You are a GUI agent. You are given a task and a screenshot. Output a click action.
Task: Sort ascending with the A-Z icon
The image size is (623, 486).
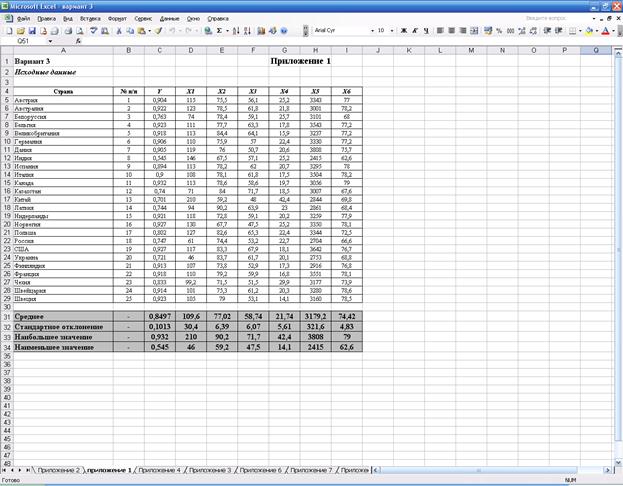point(236,31)
